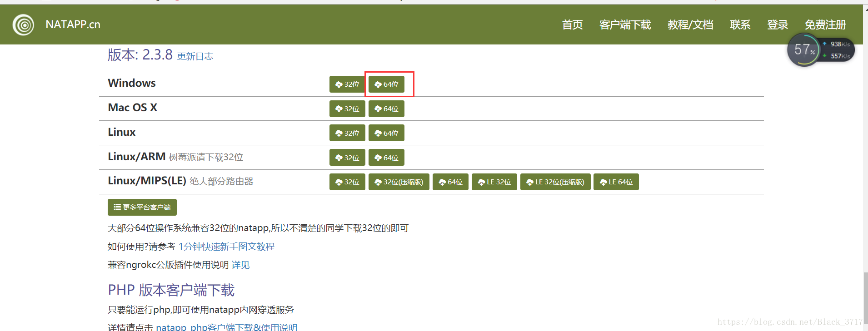
Task: Download Linux/MIPS 64位 client
Action: [x=450, y=182]
